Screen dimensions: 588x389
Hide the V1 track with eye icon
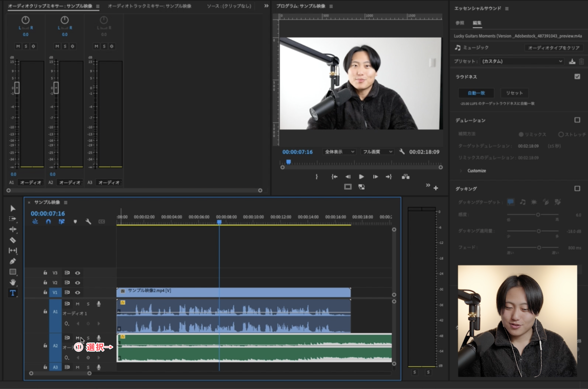pyautogui.click(x=78, y=293)
